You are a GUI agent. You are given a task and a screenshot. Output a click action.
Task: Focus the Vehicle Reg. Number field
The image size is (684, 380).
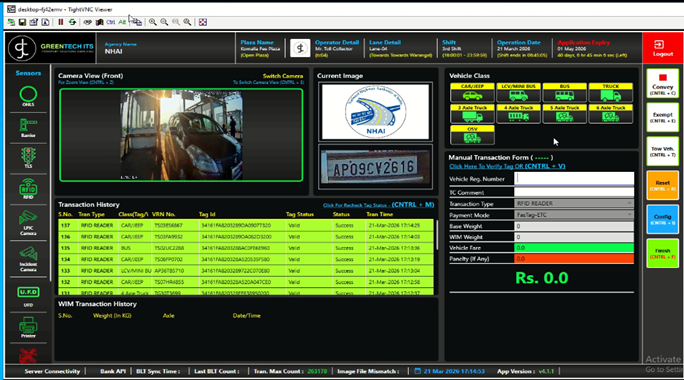tap(574, 178)
